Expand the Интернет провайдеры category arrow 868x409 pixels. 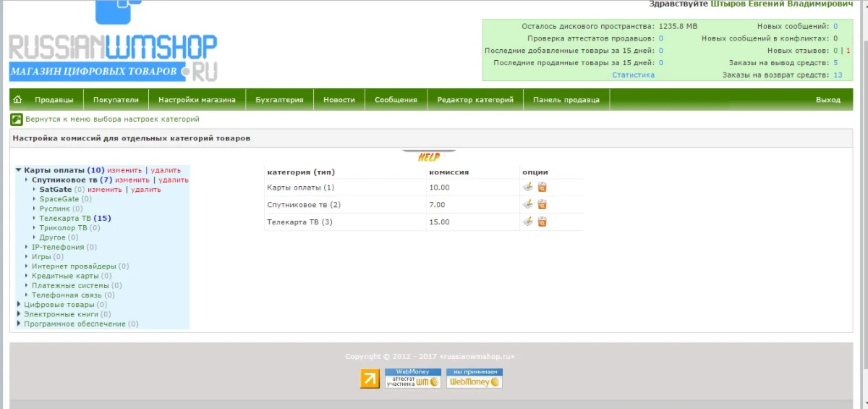(27, 266)
